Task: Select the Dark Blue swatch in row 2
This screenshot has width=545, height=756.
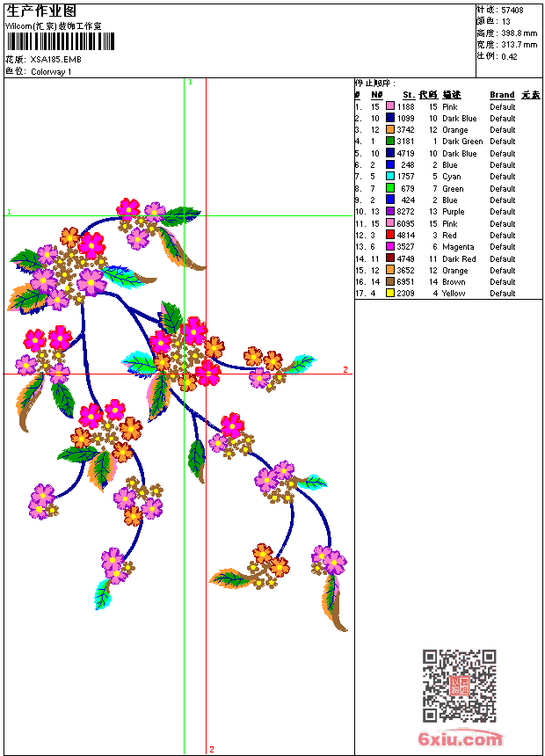Action: point(390,118)
